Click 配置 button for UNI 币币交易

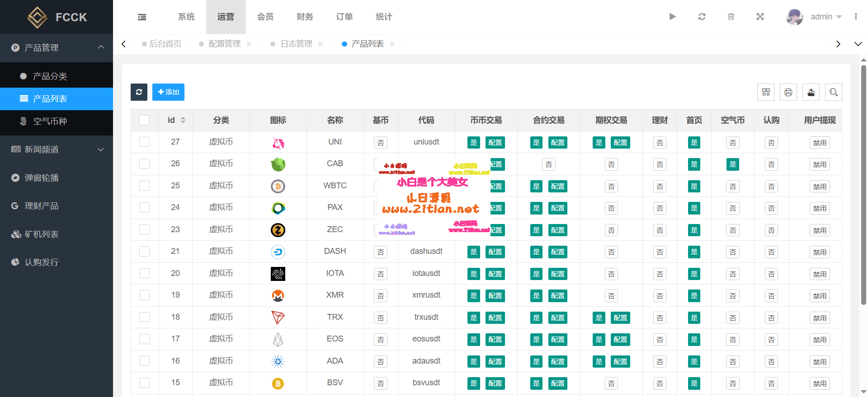point(495,143)
